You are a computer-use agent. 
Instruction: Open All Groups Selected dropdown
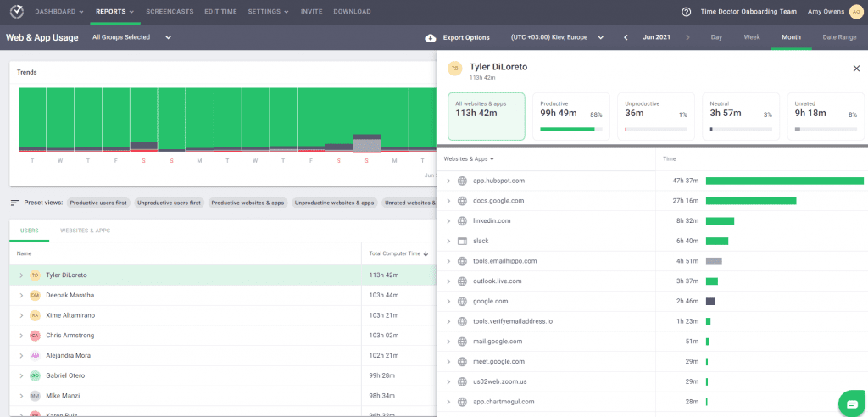131,37
